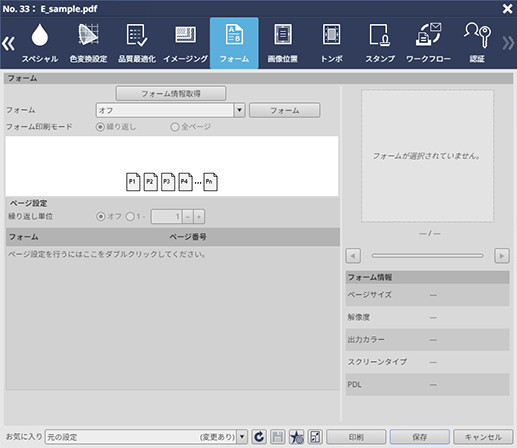Open the イメージング icon

coord(186,43)
